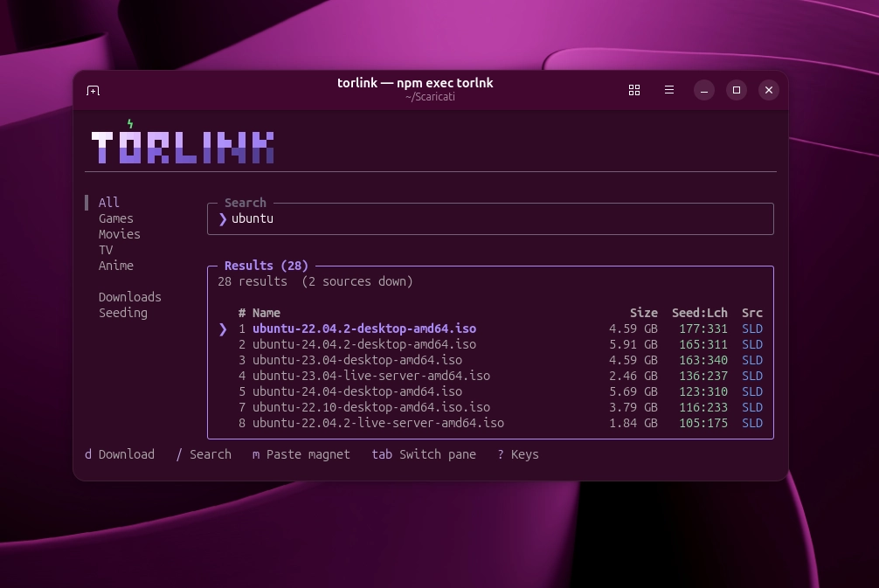
Task: Open the terminal hamburger menu
Action: pos(668,90)
